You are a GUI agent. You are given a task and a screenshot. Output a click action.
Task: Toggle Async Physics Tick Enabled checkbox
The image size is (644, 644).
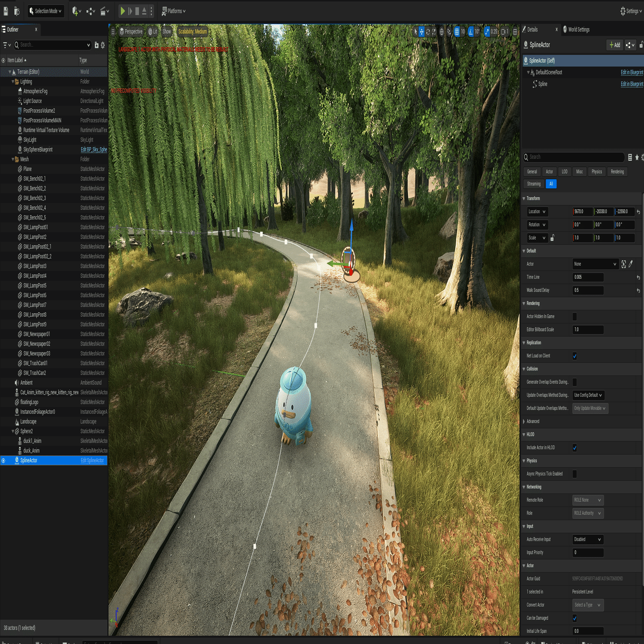(575, 474)
